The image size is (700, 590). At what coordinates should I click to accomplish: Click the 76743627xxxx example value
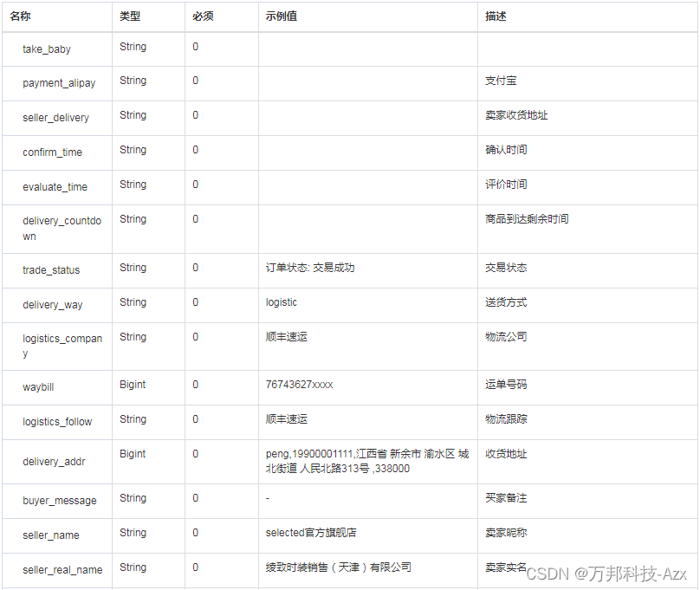pos(300,385)
